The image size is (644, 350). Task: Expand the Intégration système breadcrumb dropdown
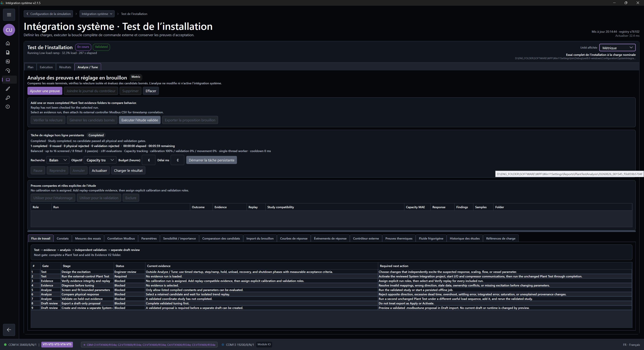click(x=97, y=14)
